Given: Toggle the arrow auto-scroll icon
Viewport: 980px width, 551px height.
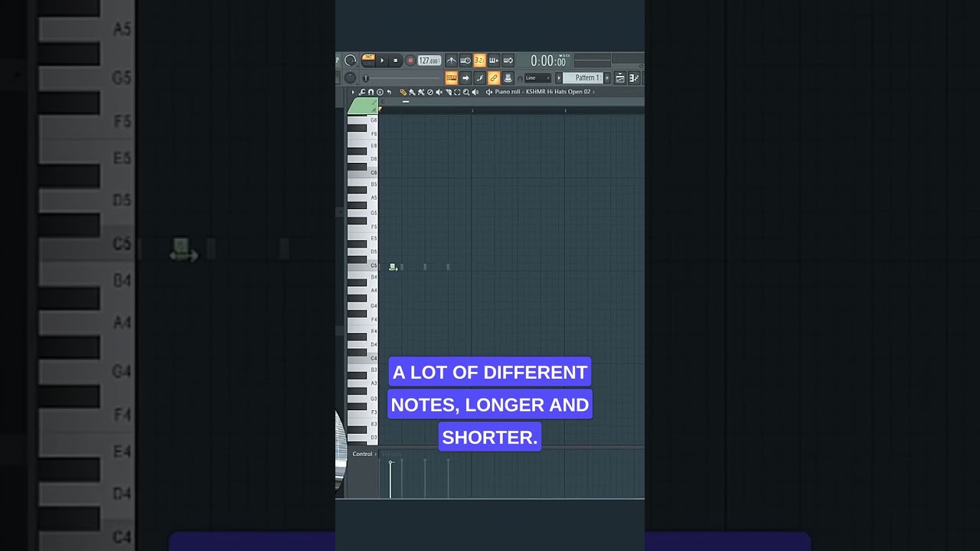Looking at the screenshot, I should [x=465, y=77].
